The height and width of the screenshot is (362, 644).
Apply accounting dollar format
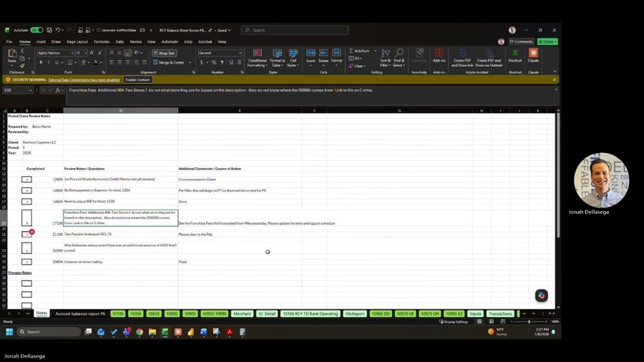point(202,62)
